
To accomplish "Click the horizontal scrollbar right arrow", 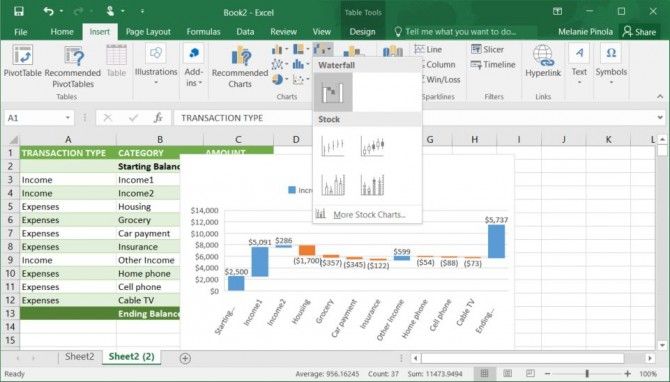I will tap(649, 358).
